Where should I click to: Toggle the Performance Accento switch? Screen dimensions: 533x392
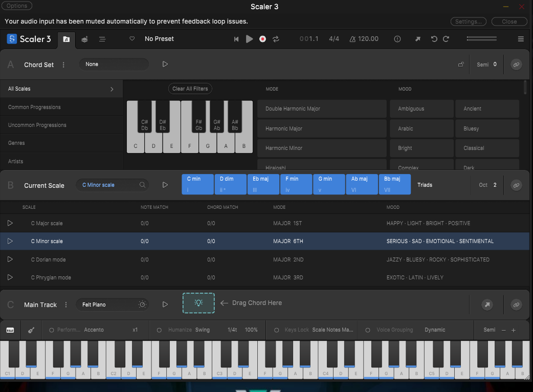tap(51, 330)
